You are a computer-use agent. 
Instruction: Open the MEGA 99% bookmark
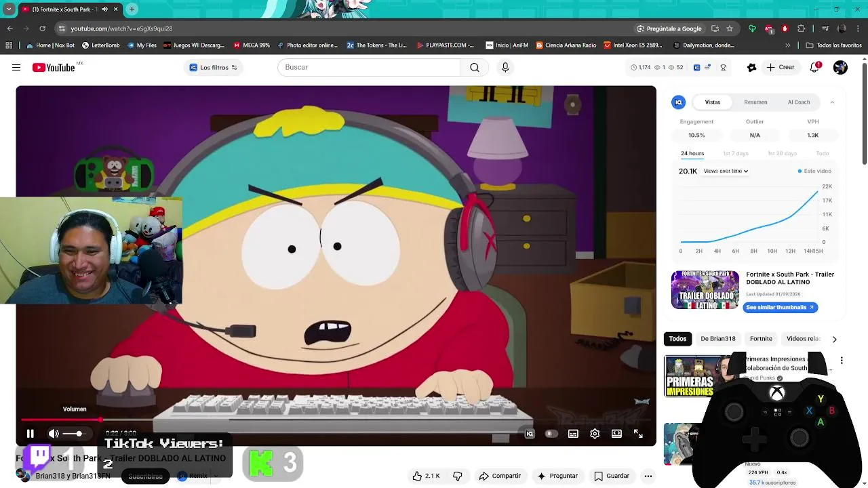252,45
